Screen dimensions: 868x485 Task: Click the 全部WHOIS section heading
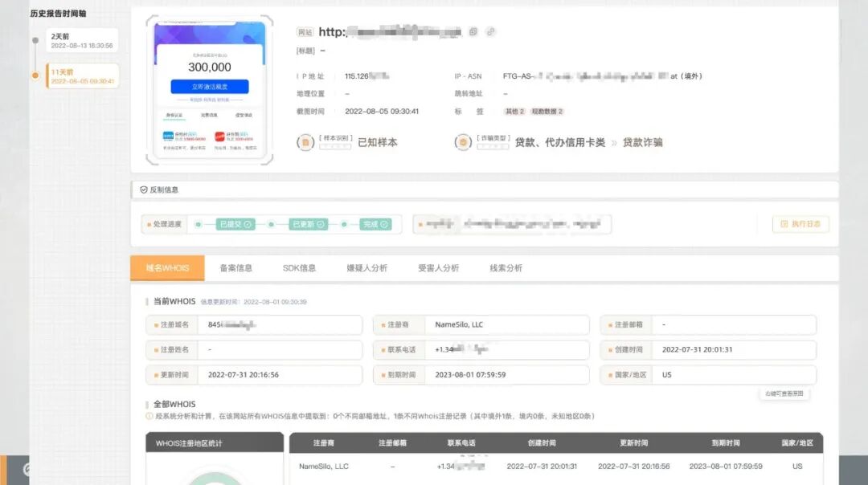[x=174, y=404]
